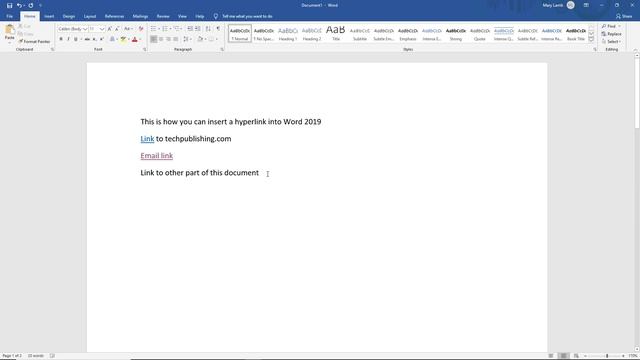This screenshot has height=360, width=640.
Task: Open the Mary Lamb account avatar
Action: 571,5
